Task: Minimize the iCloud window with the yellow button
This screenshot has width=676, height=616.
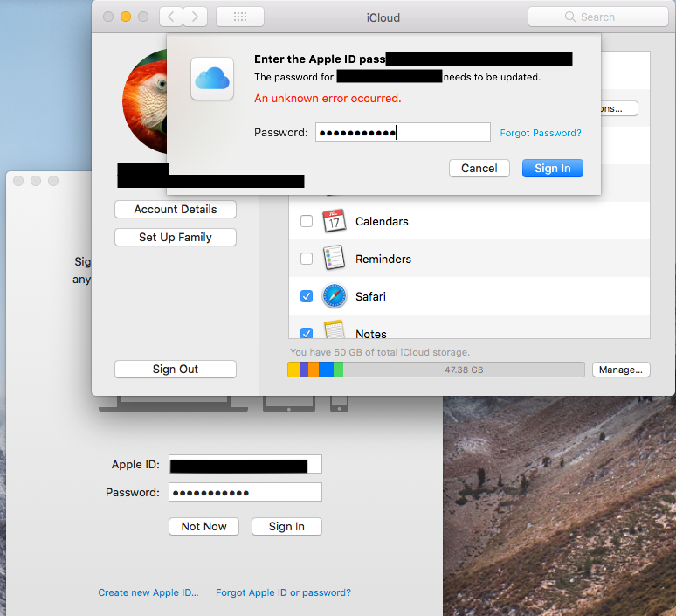Action: [x=126, y=17]
